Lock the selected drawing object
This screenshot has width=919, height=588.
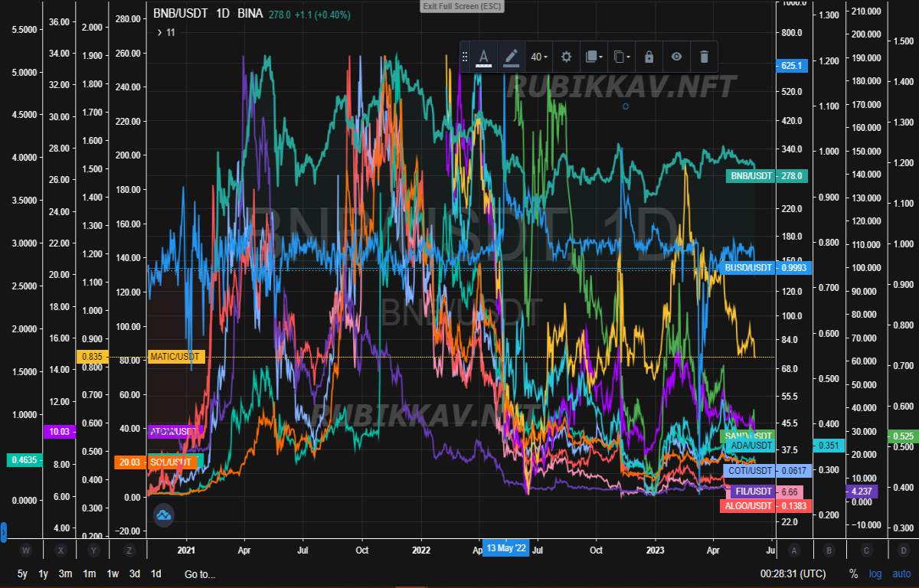pyautogui.click(x=649, y=57)
